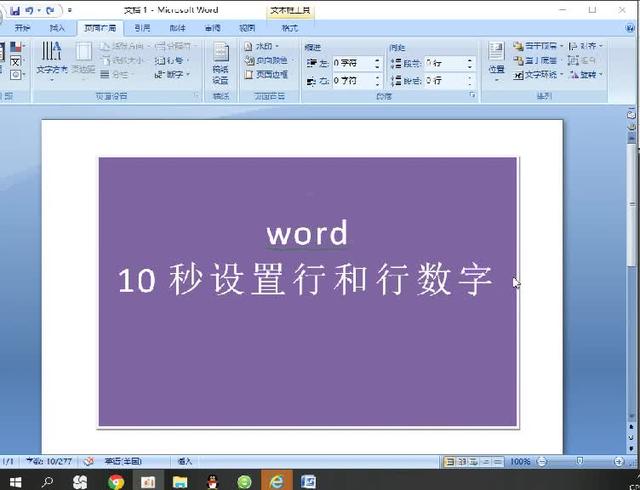Open 纸张大小 (Paper Size) dropdown
640x490 pixels.
coord(123,60)
